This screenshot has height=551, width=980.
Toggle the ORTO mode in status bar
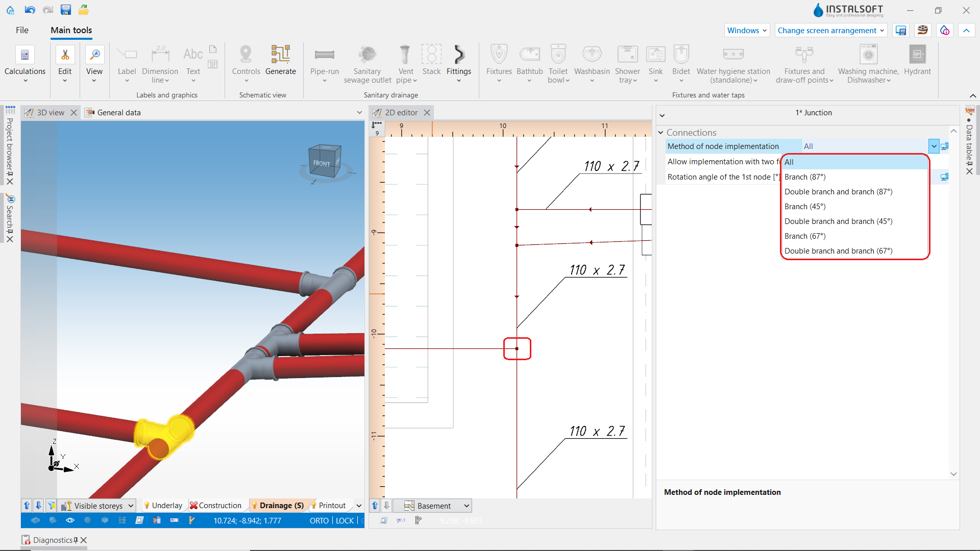pos(319,520)
